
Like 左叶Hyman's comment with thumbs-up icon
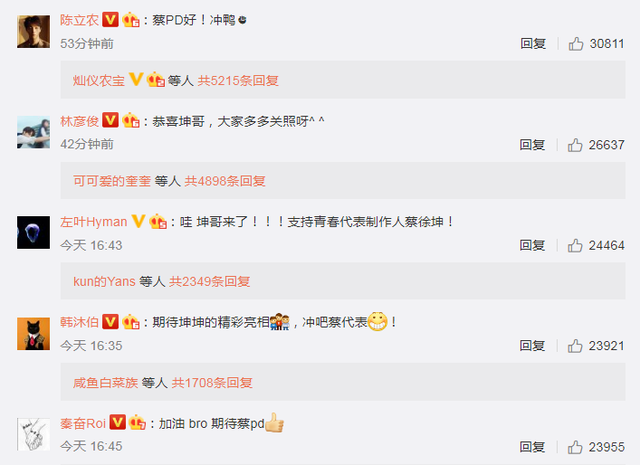(575, 245)
